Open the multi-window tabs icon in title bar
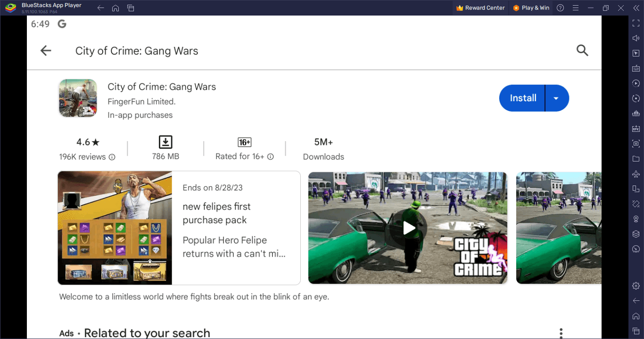The width and height of the screenshot is (644, 339). 131,8
